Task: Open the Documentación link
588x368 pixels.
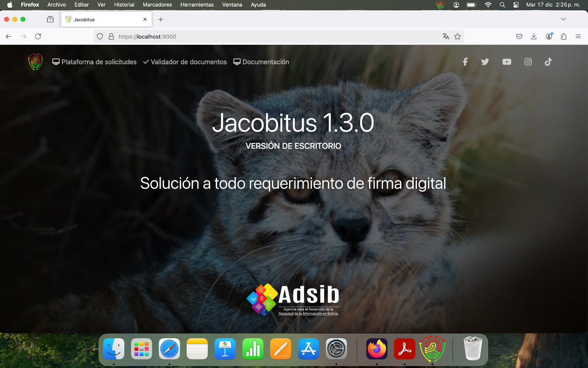Action: click(x=261, y=62)
